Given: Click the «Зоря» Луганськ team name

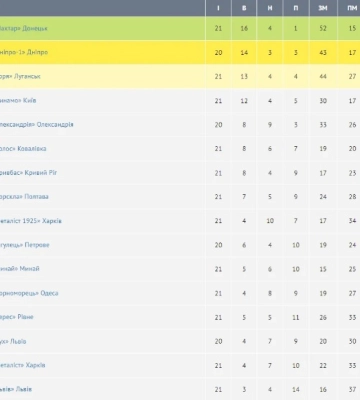Looking at the screenshot, I should tap(20, 76).
